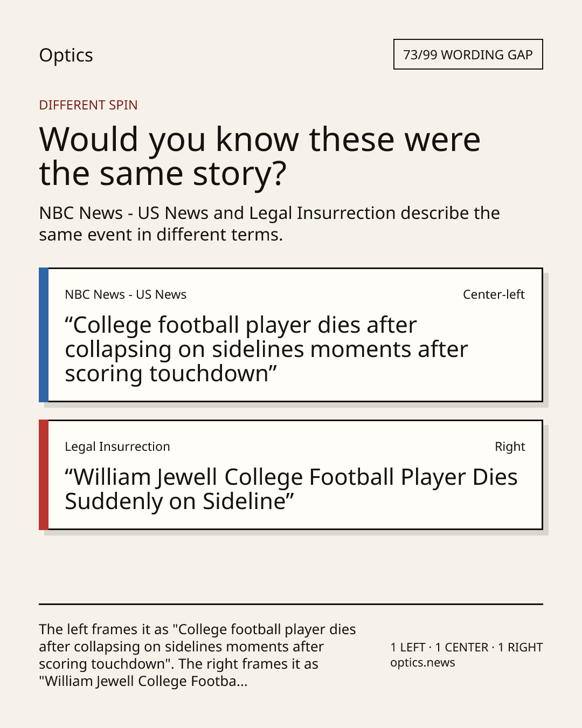Click the Optics logo text
The height and width of the screenshot is (728, 582).
click(66, 56)
